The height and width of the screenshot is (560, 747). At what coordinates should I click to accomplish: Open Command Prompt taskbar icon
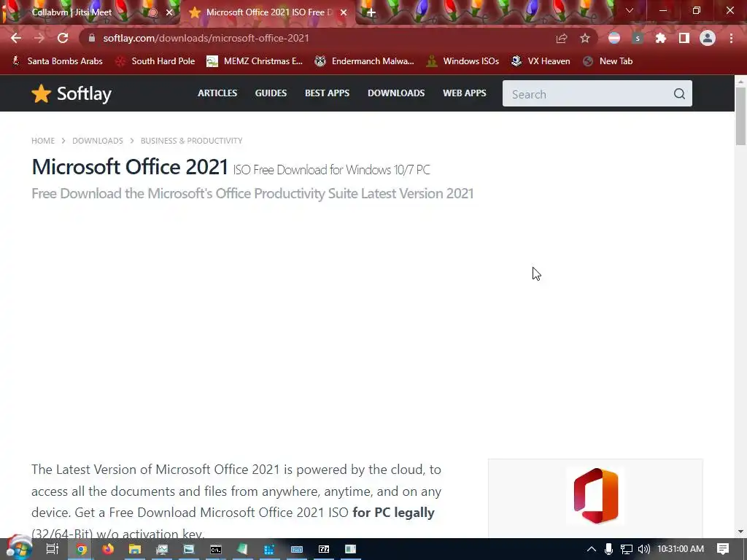216,549
